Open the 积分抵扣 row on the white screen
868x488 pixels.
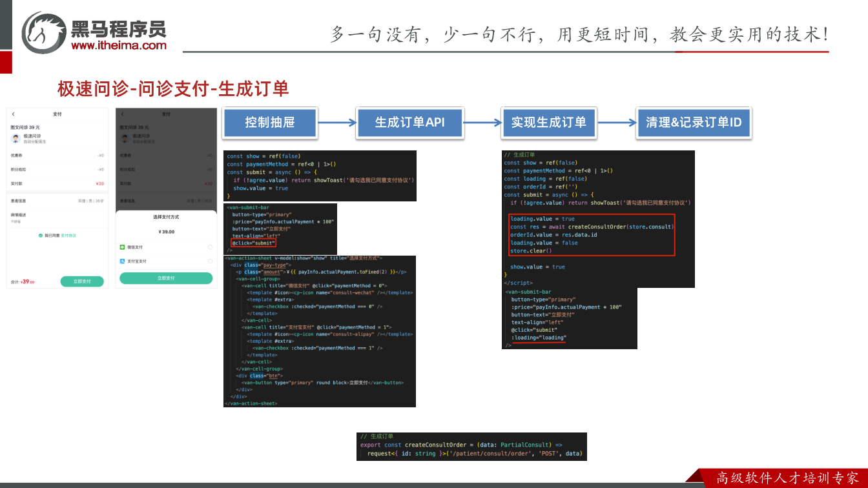click(57, 170)
